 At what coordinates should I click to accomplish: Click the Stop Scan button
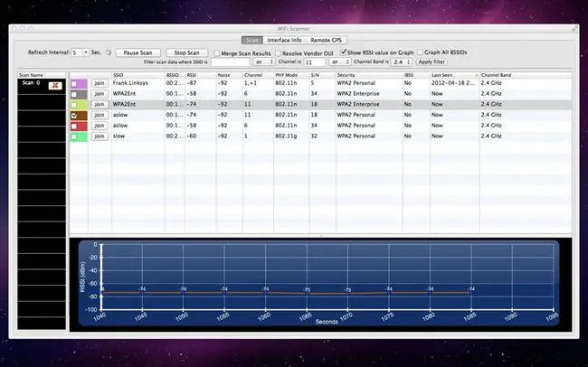click(x=186, y=52)
